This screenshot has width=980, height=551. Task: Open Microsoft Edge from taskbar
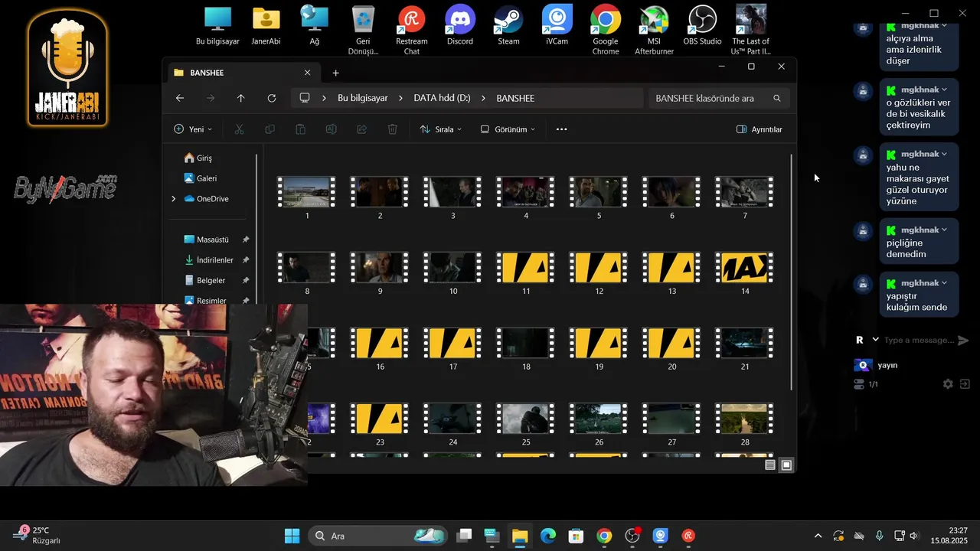[548, 536]
